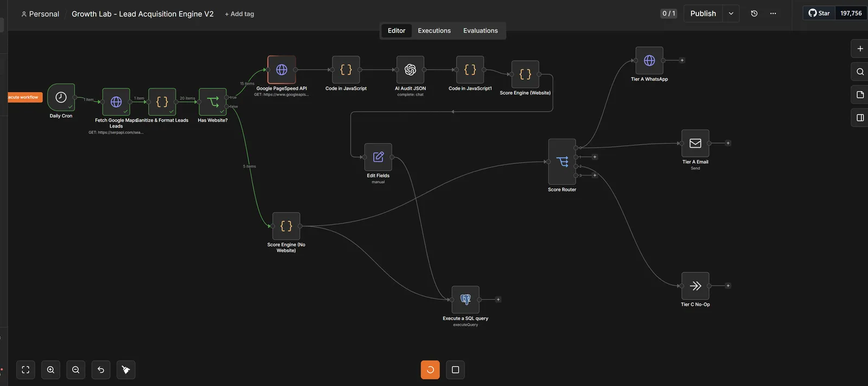This screenshot has height=386, width=868.
Task: Open the AI Audit JSON OpenAI node
Action: click(x=410, y=69)
